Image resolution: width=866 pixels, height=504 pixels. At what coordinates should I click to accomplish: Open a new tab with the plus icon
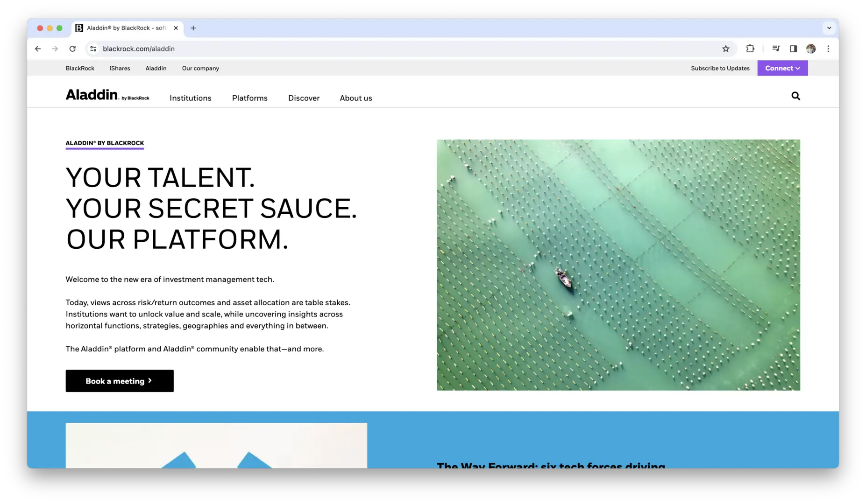[x=193, y=28]
